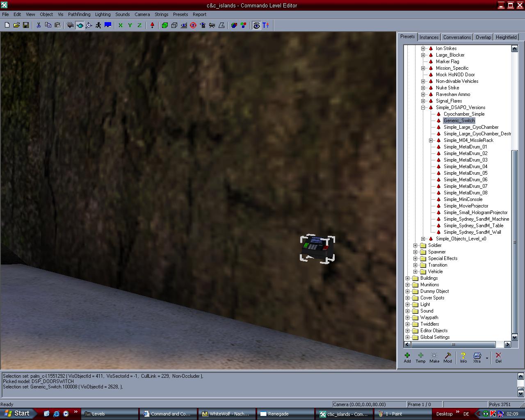Click the Add preset green plus icon
Image resolution: width=525 pixels, height=420 pixels.
pos(407,357)
